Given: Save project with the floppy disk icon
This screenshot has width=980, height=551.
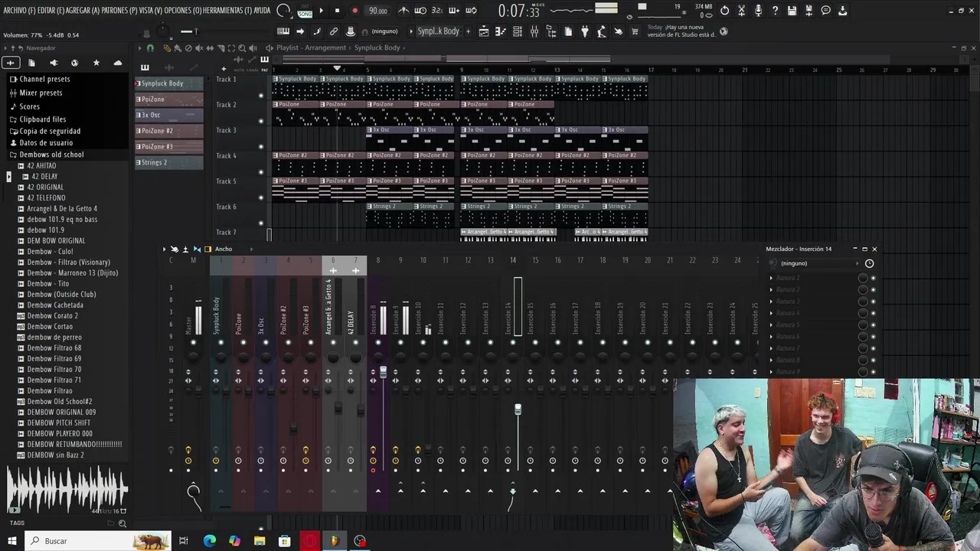Looking at the screenshot, I should pyautogui.click(x=792, y=11).
